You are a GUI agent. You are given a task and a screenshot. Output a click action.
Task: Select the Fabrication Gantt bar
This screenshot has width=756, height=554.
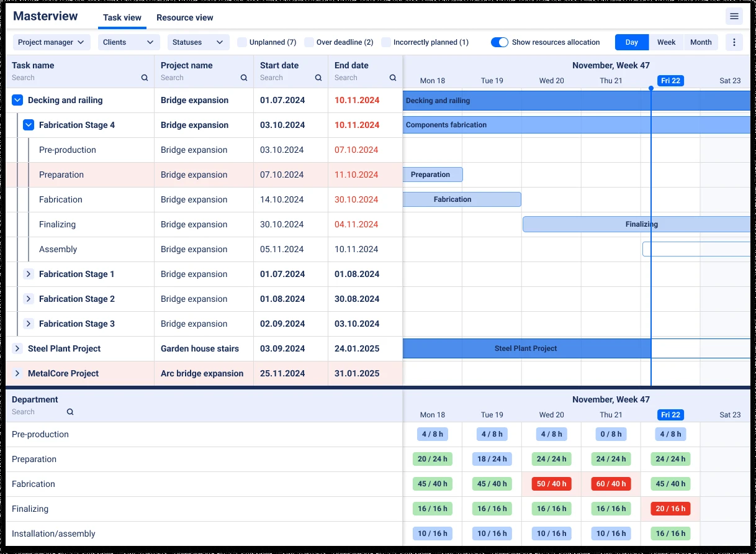pos(462,199)
